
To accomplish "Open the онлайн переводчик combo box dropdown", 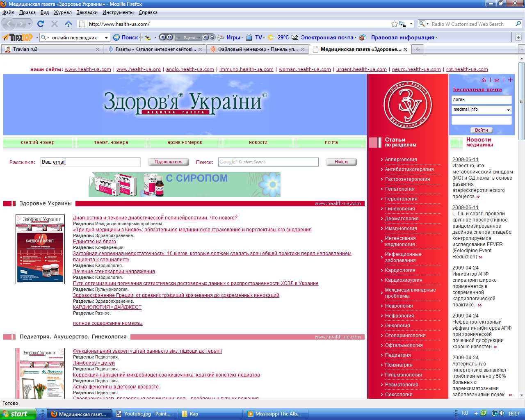I will tap(107, 37).
